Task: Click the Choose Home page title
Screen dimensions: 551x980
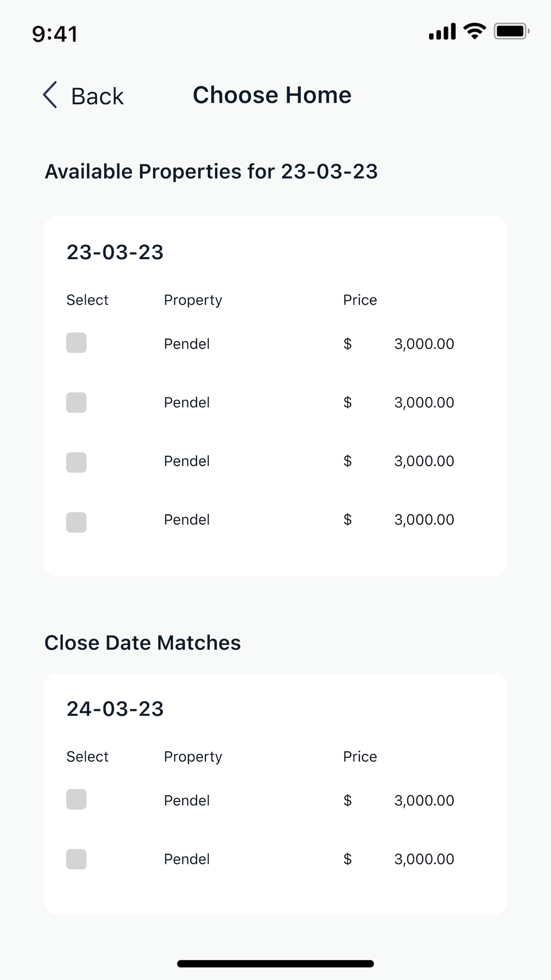Action: point(272,95)
